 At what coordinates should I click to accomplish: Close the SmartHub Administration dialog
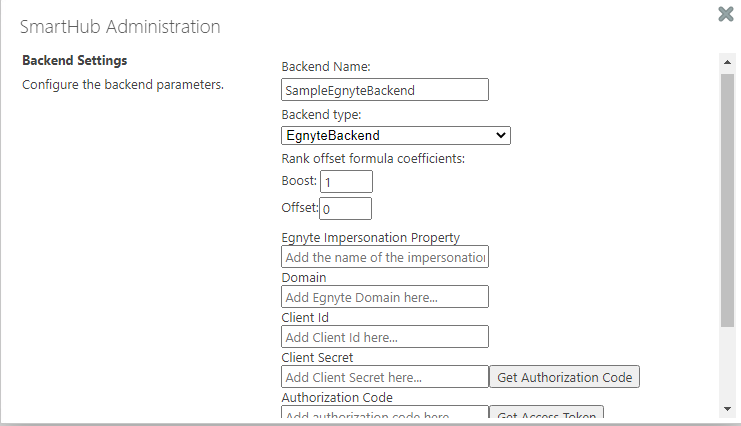click(x=726, y=14)
